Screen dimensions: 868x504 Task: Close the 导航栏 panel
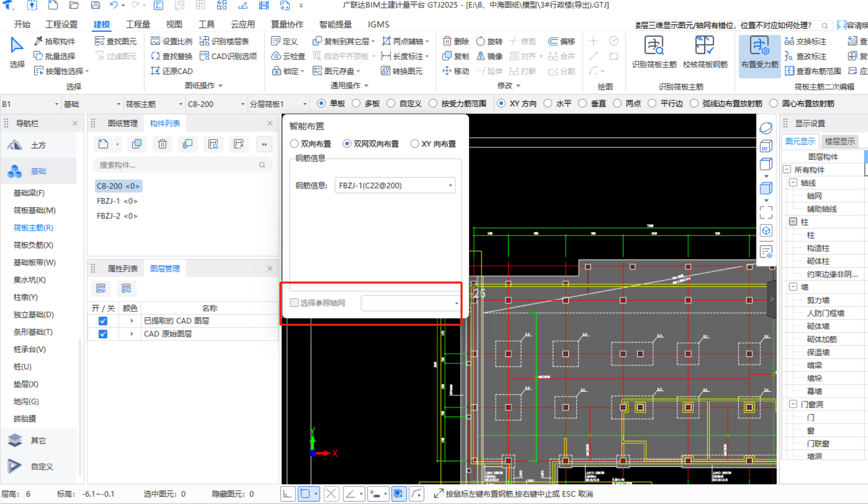pos(75,123)
